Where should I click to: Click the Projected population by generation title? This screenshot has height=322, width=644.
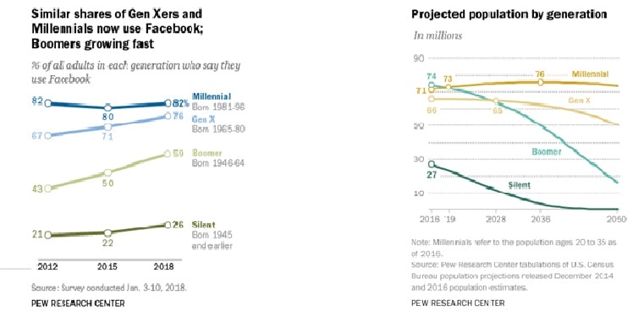(509, 14)
